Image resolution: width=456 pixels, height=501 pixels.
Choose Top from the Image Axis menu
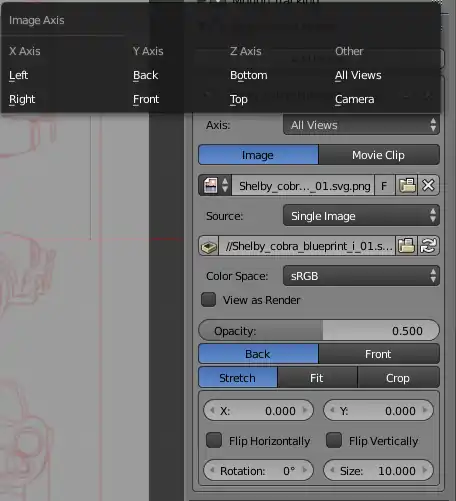coord(239,99)
